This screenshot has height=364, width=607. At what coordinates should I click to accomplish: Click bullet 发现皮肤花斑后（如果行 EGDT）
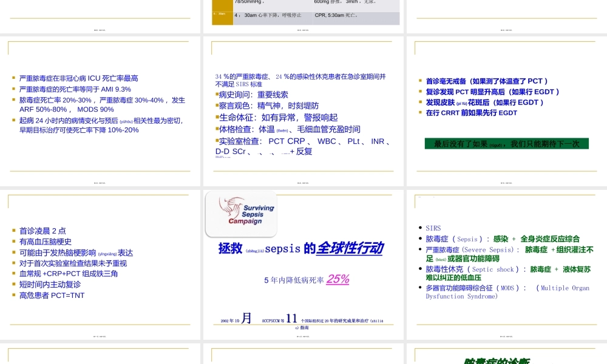[484, 103]
